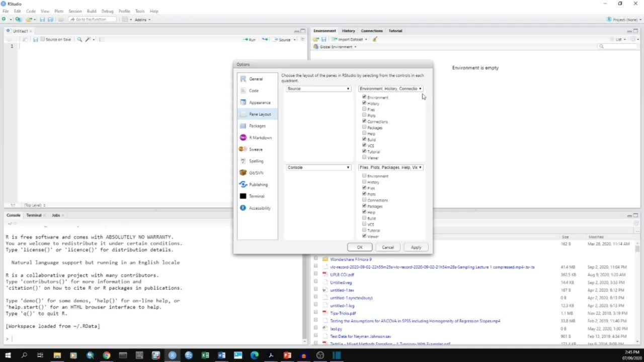Click the clear environment broom icon
Image resolution: width=644 pixels, height=362 pixels.
pyautogui.click(x=374, y=39)
